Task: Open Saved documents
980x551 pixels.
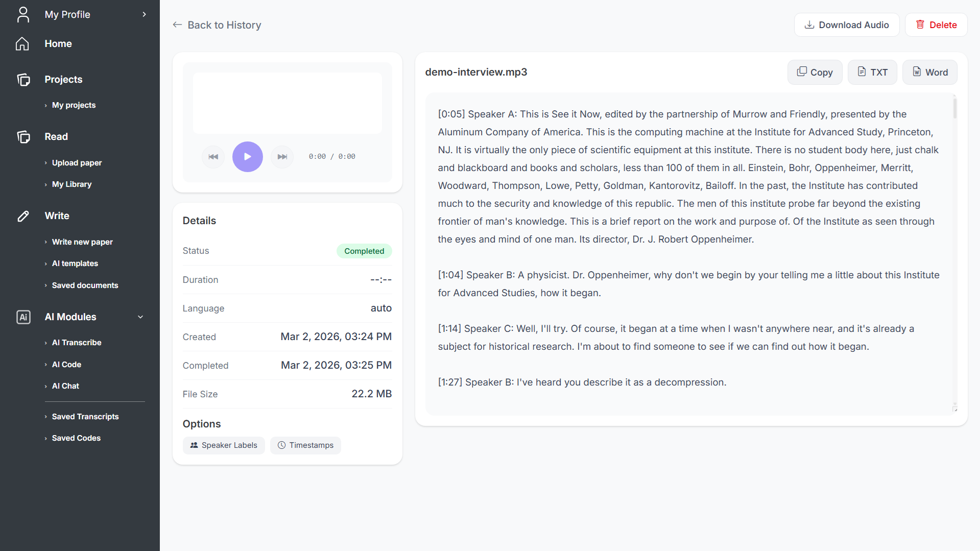Action: click(85, 285)
